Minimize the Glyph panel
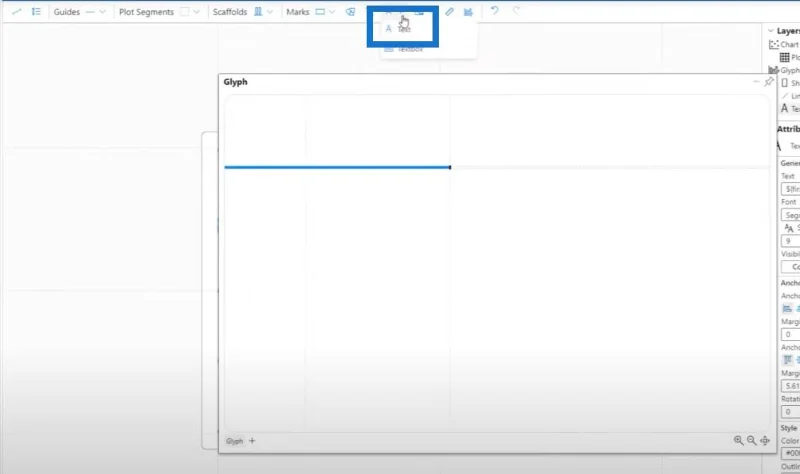This screenshot has width=800, height=474. (x=756, y=82)
